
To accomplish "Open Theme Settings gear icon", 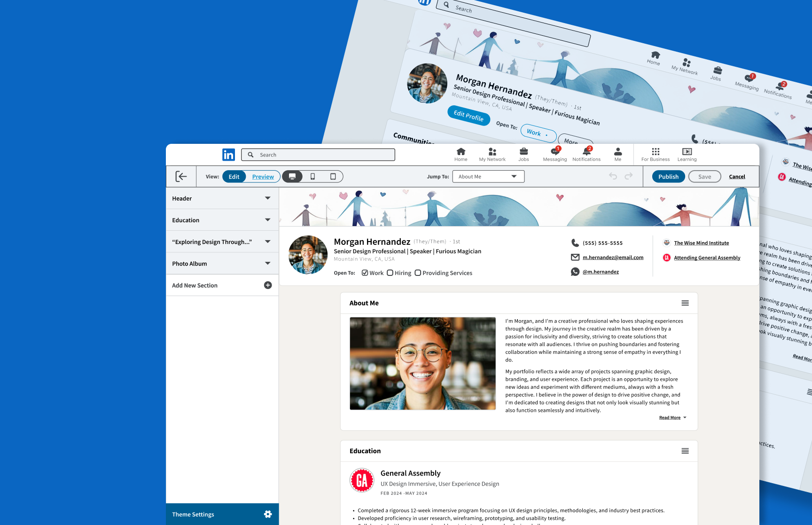I will pyautogui.click(x=268, y=514).
